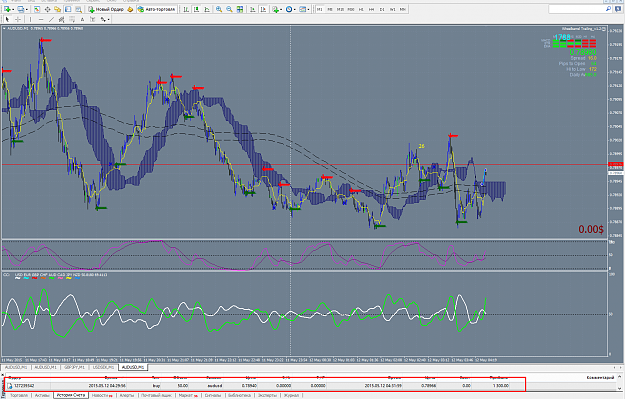Open the Алерты terminal tab
625x399 pixels.
click(127, 395)
